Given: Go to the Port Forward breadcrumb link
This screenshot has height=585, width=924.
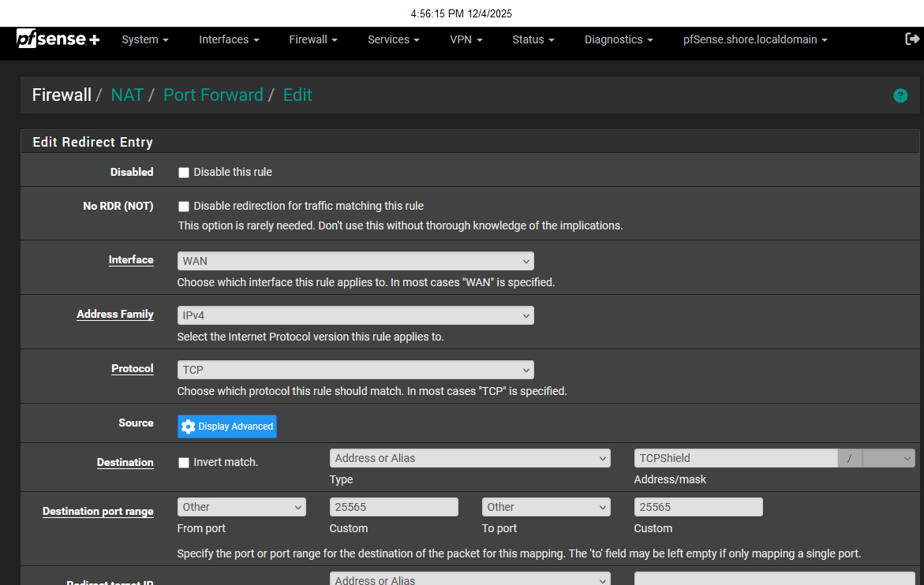Looking at the screenshot, I should coord(213,95).
